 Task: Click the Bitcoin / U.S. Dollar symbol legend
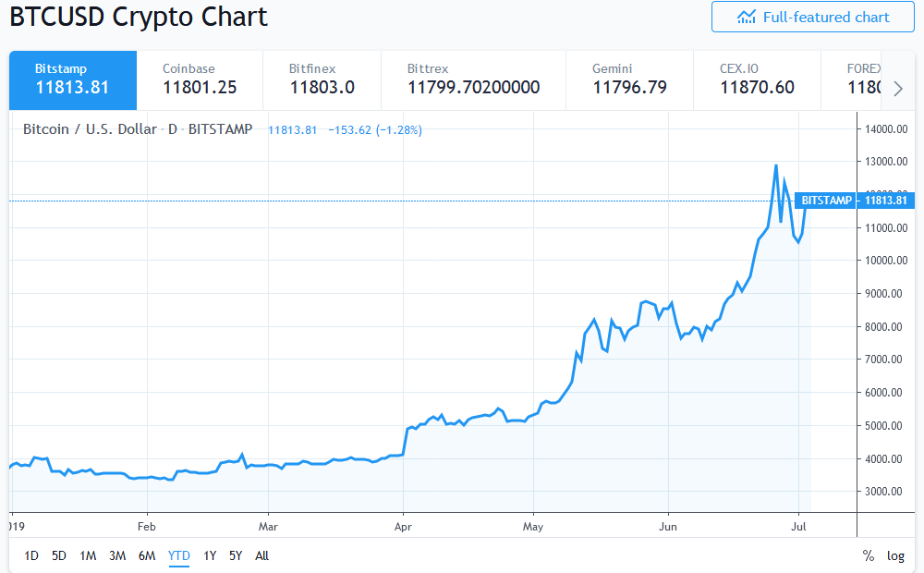pos(88,129)
